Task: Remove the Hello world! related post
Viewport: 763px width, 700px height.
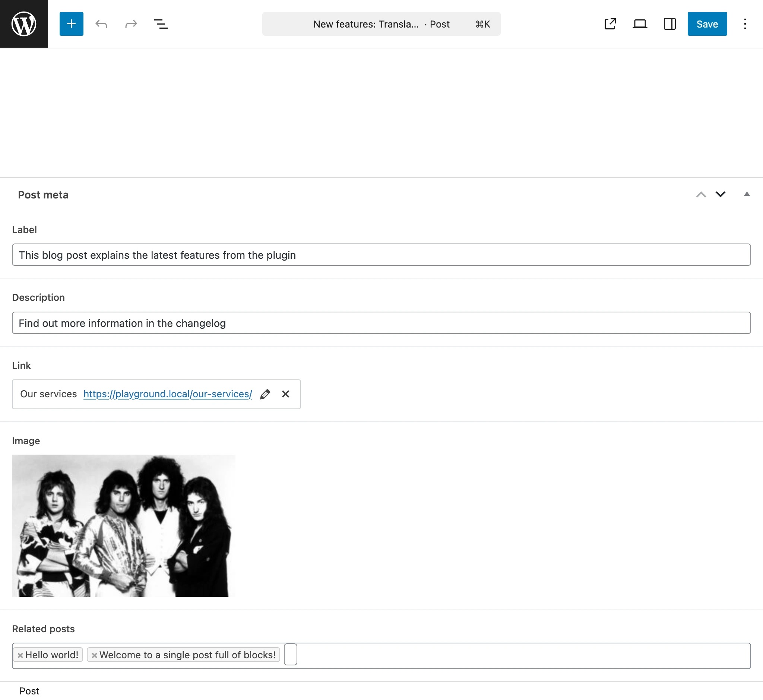Action: (x=20, y=654)
